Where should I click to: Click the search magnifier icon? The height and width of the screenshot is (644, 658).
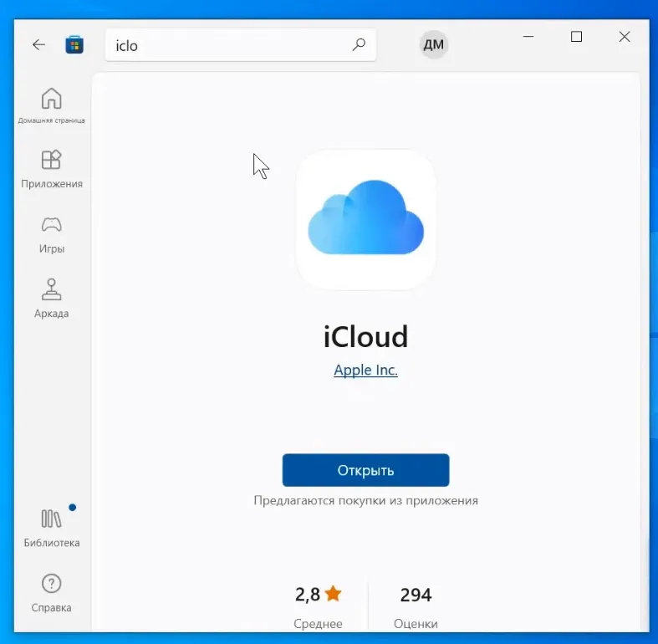pyautogui.click(x=359, y=44)
